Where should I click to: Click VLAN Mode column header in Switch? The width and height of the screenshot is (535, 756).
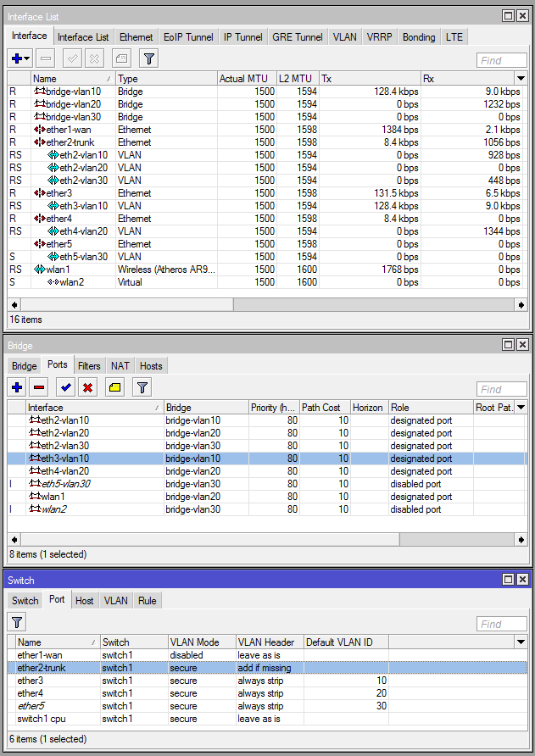point(202,642)
